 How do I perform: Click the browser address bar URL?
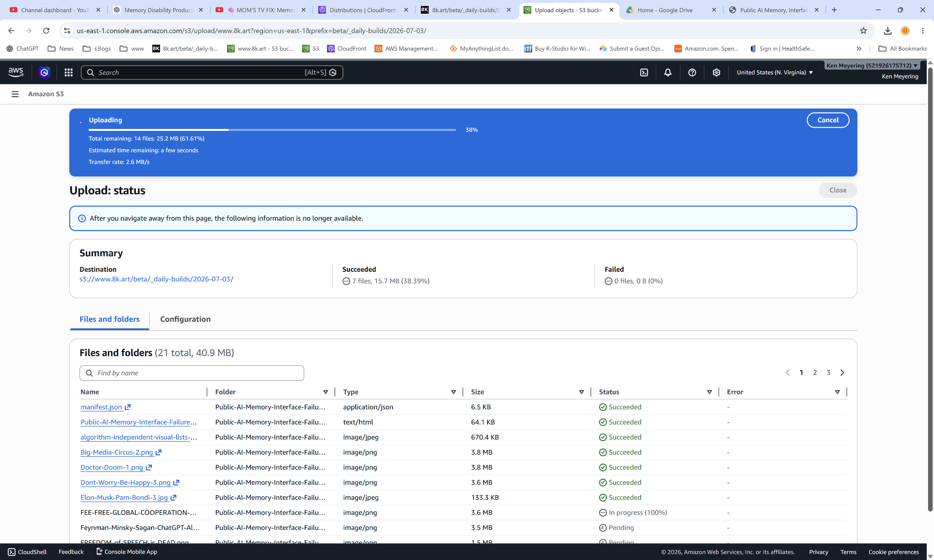coord(251,31)
